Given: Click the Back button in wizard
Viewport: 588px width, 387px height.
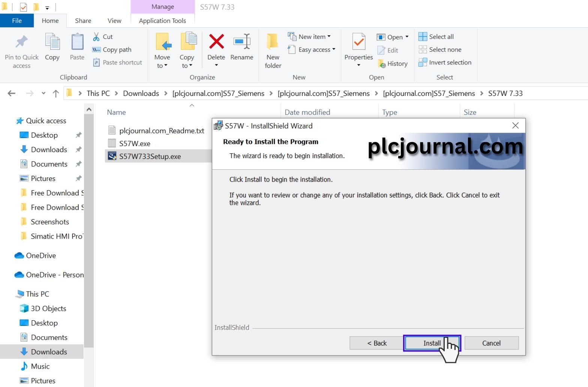Looking at the screenshot, I should (x=377, y=343).
